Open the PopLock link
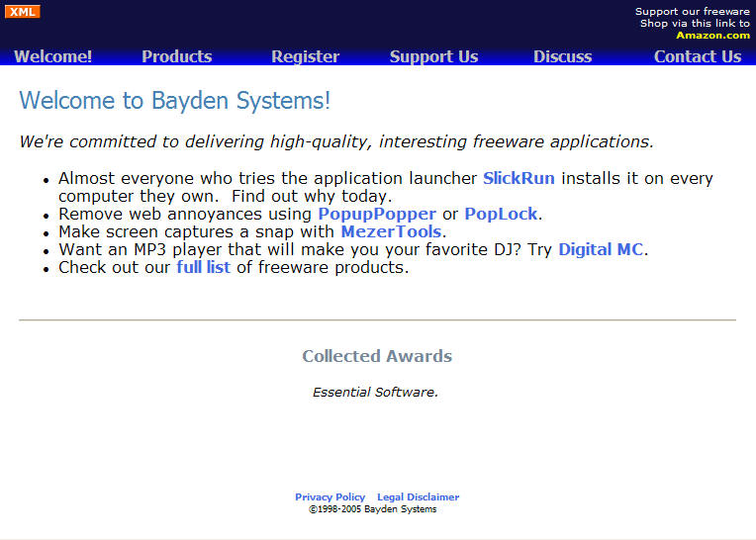756x540 pixels. [x=501, y=214]
